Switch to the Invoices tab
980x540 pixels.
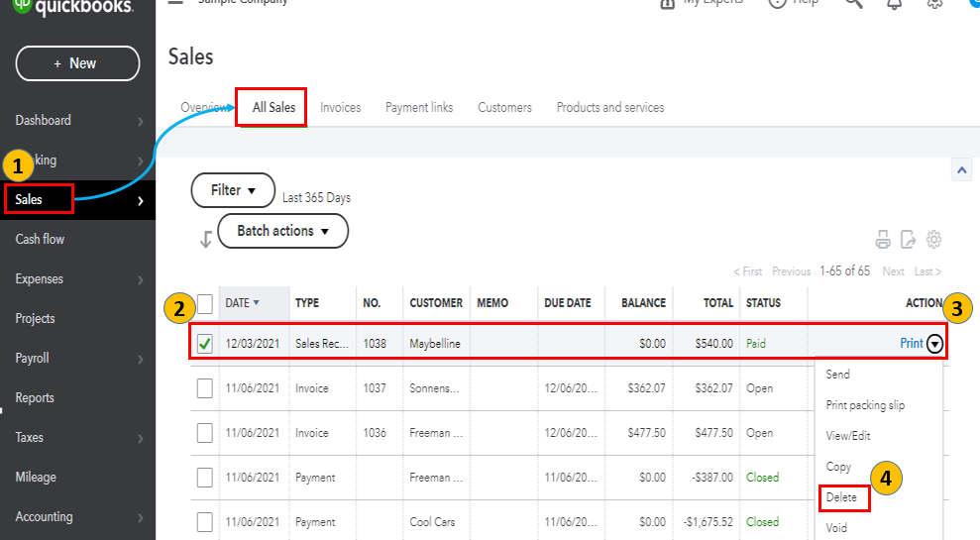(341, 107)
